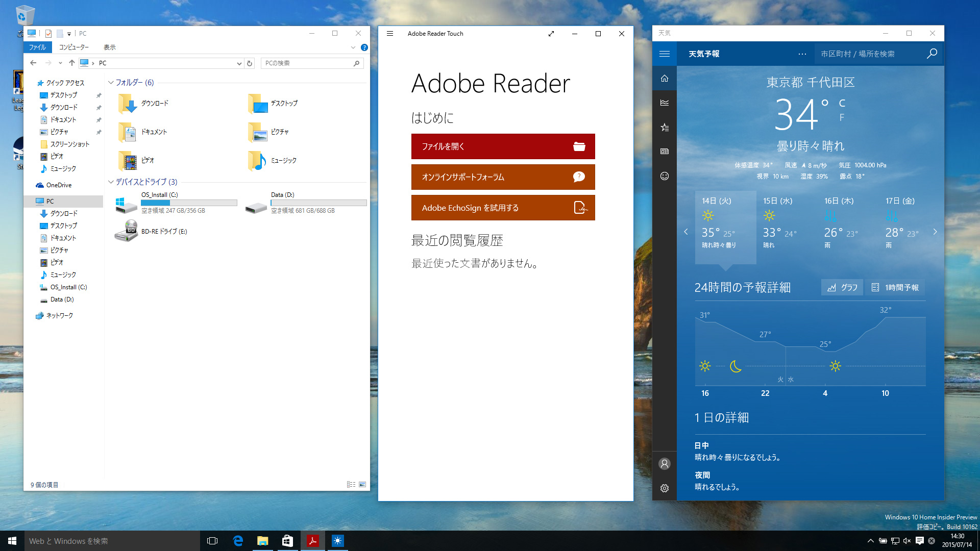Collapse the フォルダー (6) group
Screen dimensions: 980x551
click(x=111, y=82)
